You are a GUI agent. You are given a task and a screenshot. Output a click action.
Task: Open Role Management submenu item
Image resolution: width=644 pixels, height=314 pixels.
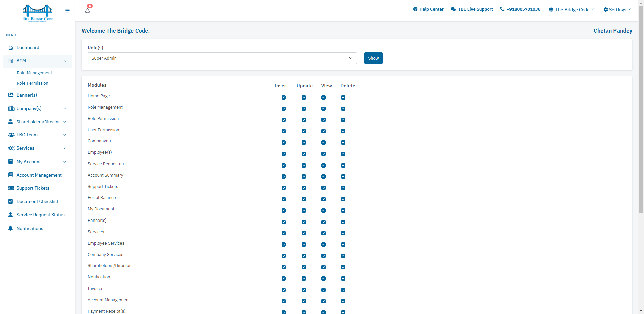pos(35,73)
